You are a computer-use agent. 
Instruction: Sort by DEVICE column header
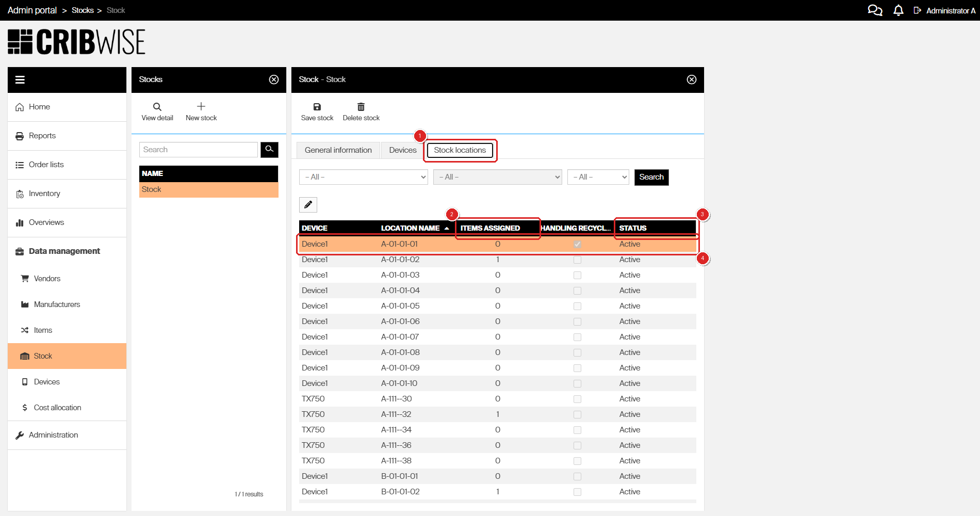pyautogui.click(x=315, y=228)
